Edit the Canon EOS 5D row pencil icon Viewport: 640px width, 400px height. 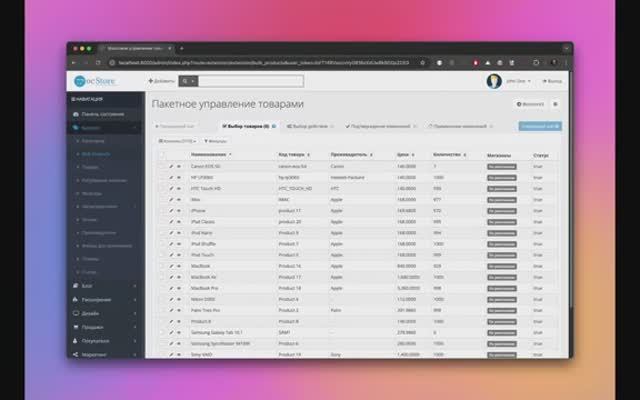tap(171, 166)
